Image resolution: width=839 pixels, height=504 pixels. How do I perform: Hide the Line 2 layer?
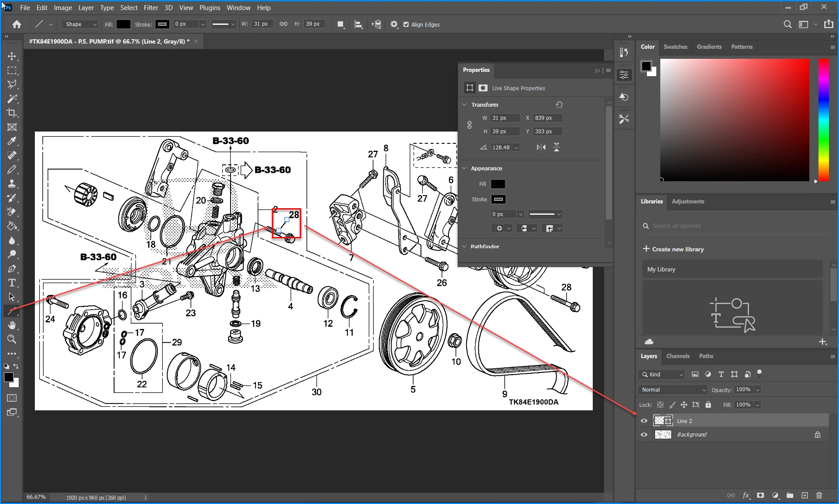[644, 421]
